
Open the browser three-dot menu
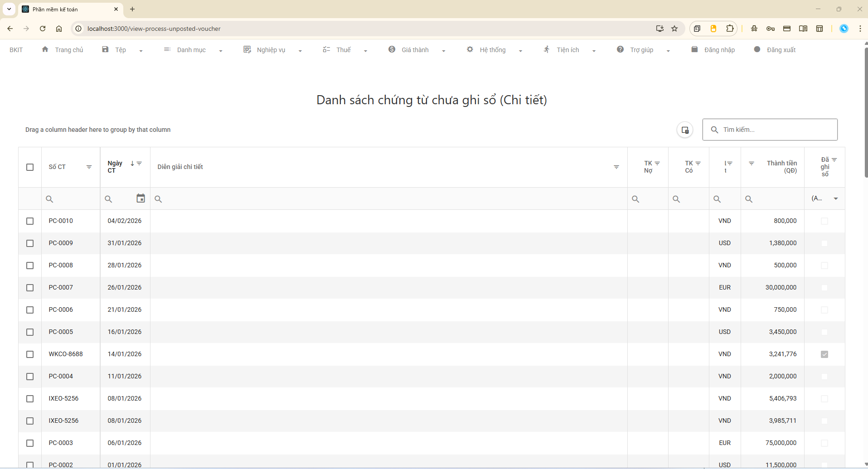860,29
